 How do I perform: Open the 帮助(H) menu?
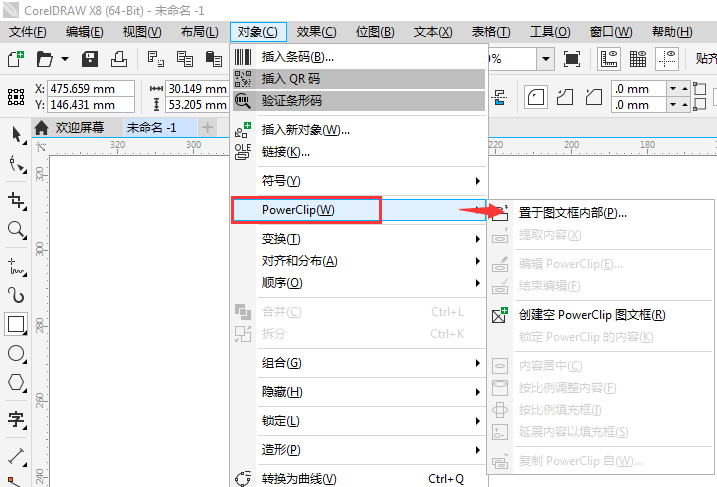(672, 32)
